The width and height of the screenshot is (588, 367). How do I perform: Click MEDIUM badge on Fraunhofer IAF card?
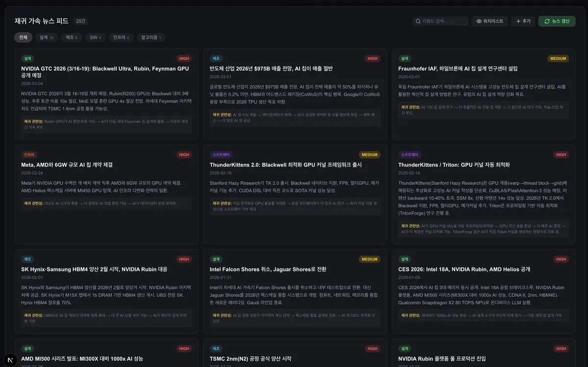coord(558,58)
